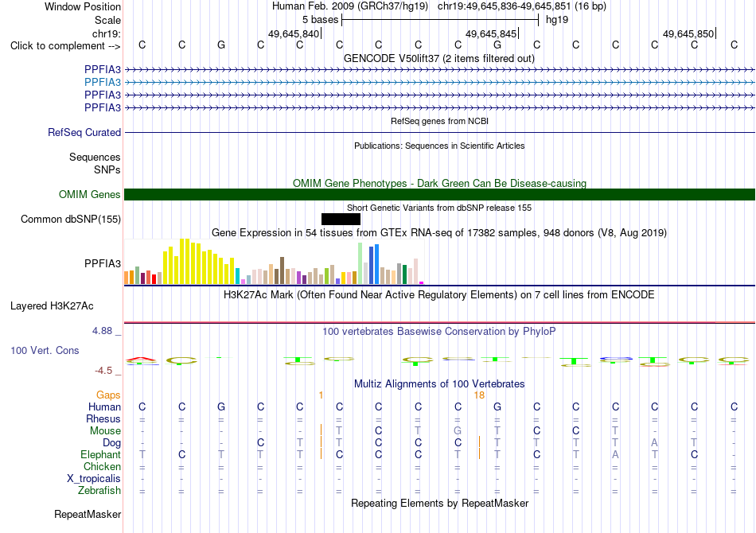Viewport: 756px width, 533px height.
Task: Click the GENCODE V50lift37 track title
Action: tap(438, 59)
